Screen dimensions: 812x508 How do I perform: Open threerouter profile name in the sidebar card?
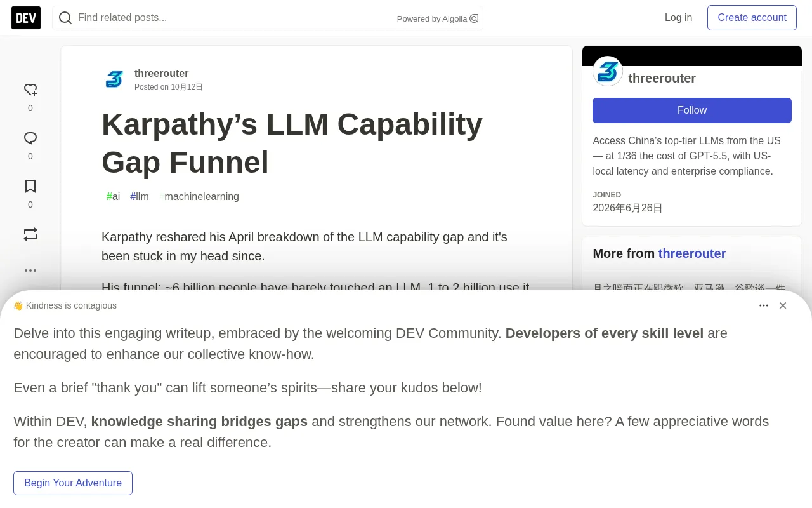pos(662,78)
